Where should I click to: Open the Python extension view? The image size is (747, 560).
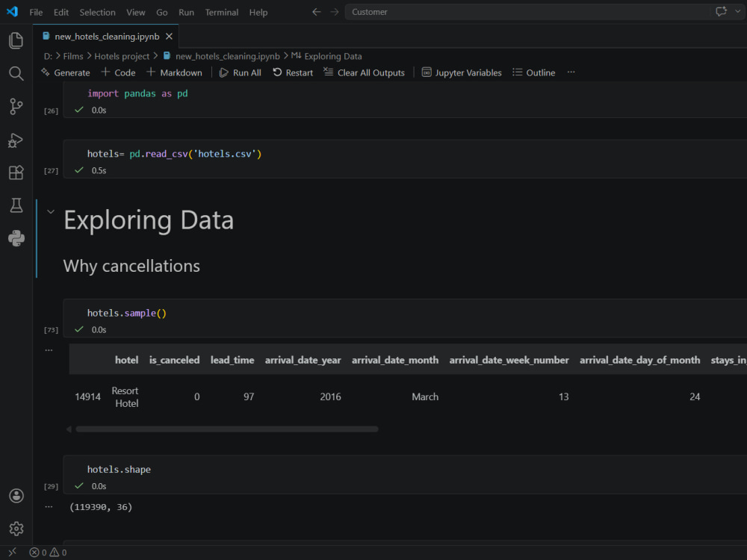tap(16, 238)
